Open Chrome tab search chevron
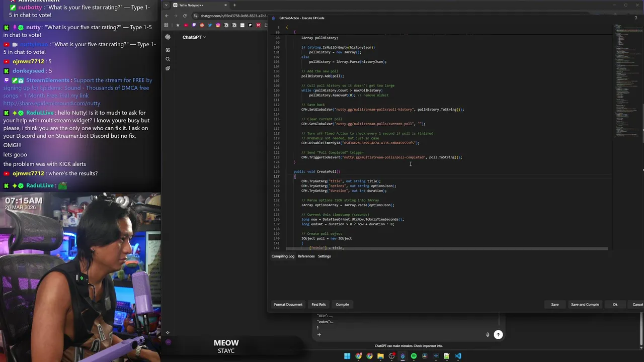 [x=166, y=5]
